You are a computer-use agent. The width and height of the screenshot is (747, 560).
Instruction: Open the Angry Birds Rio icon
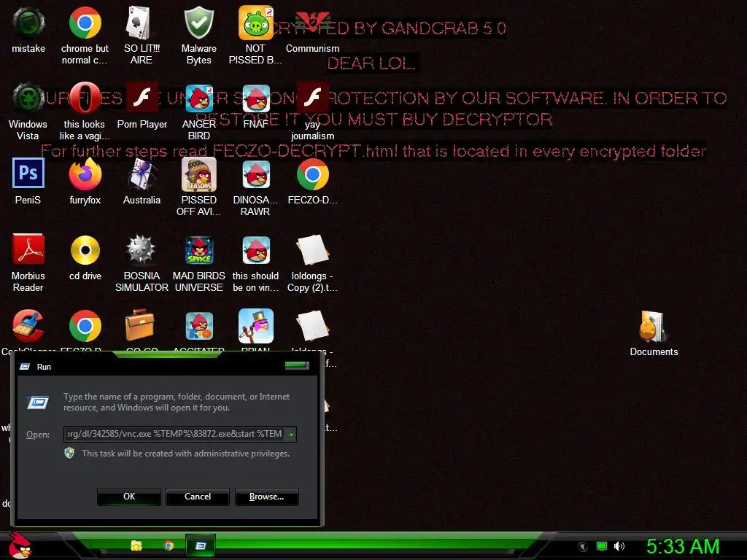[x=198, y=326]
